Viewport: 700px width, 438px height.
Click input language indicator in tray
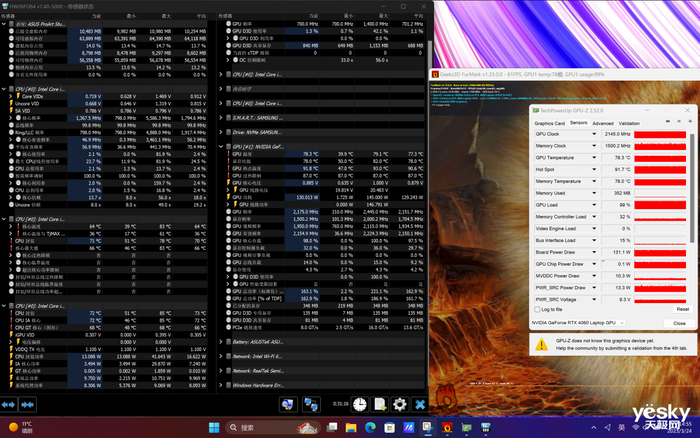pos(621,428)
